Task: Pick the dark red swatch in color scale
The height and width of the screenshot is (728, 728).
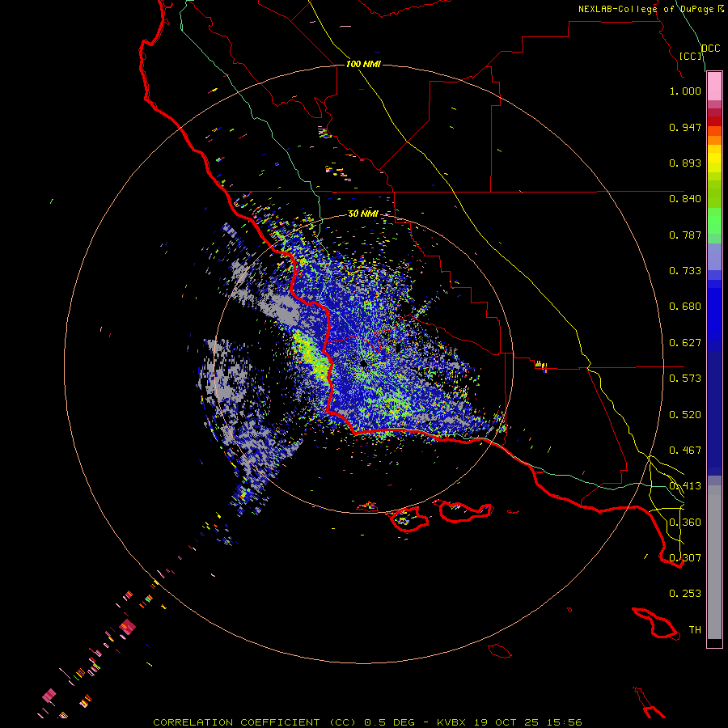Action: point(714,121)
